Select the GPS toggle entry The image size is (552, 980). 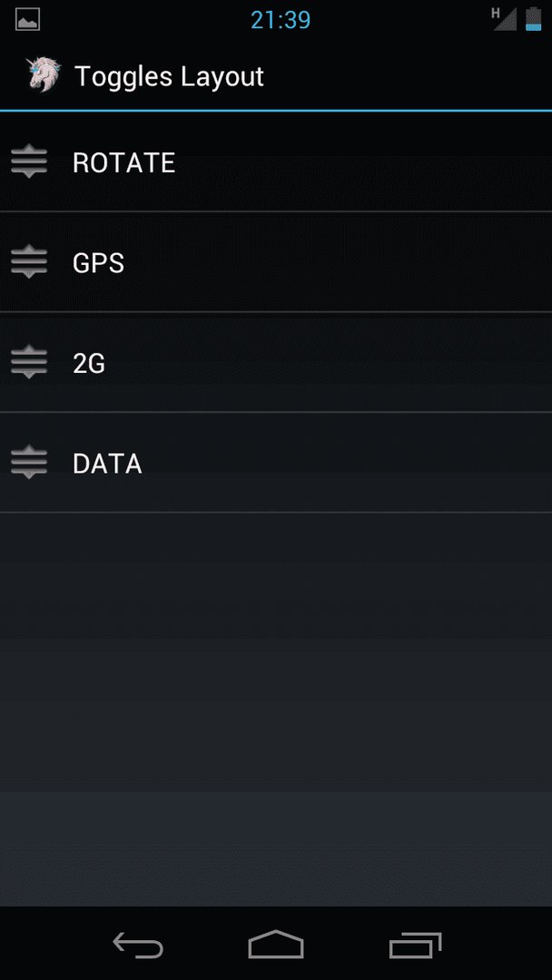276,262
